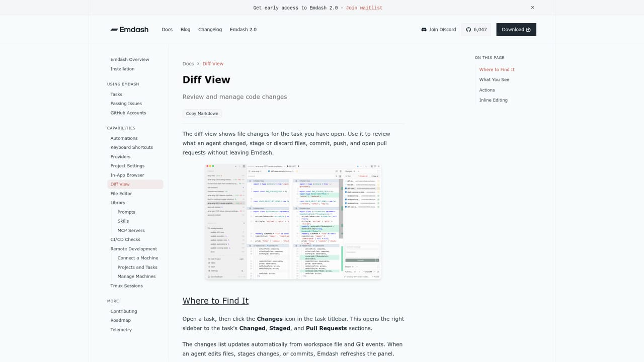This screenshot has height=362, width=644.
Task: Go to the Blog page
Action: tap(185, 30)
